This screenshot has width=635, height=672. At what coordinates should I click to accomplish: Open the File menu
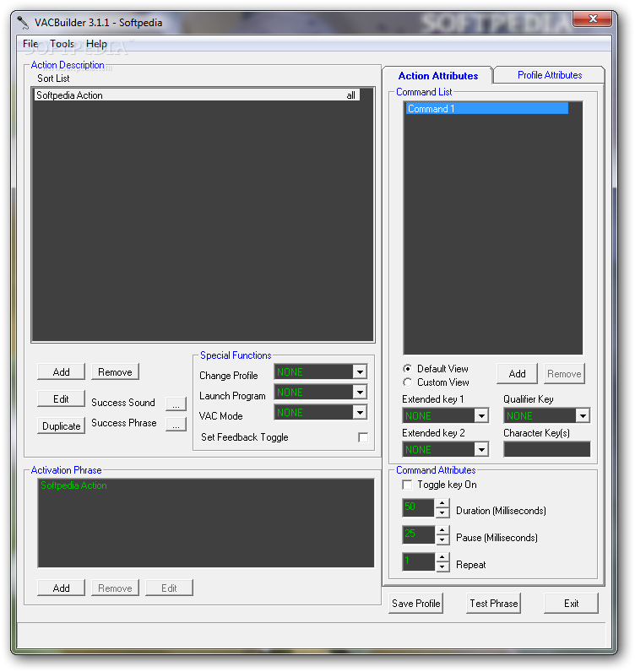coord(30,44)
